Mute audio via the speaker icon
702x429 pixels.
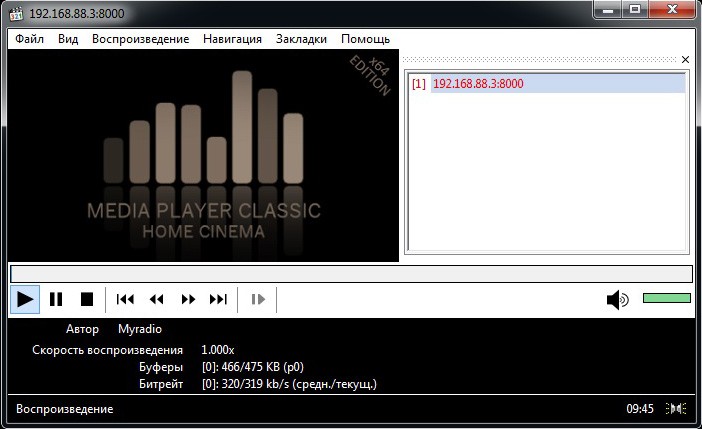coord(618,299)
